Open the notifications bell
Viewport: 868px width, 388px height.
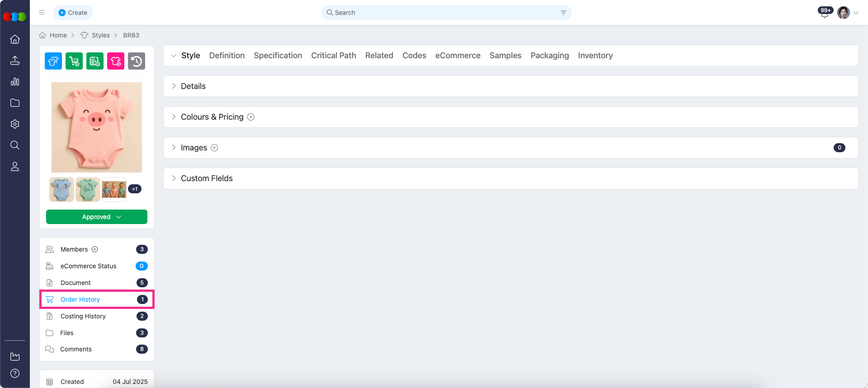[x=825, y=13]
